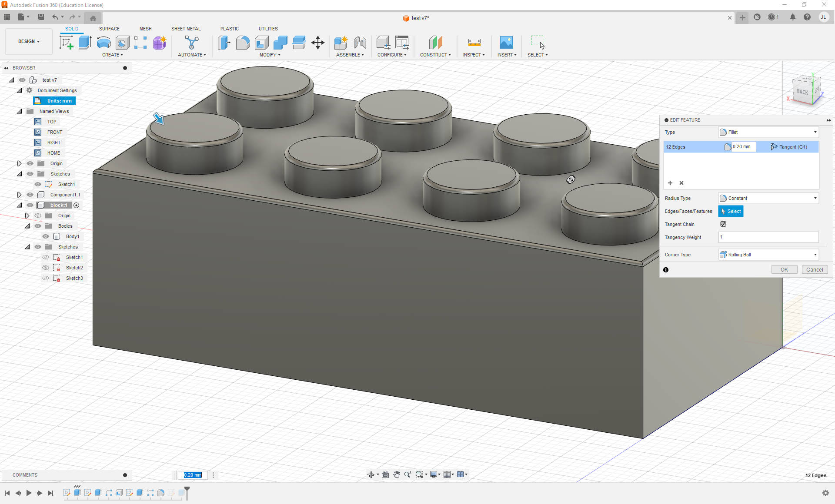Open the Radius Type Constant dropdown
Image resolution: width=835 pixels, height=504 pixels.
(768, 198)
